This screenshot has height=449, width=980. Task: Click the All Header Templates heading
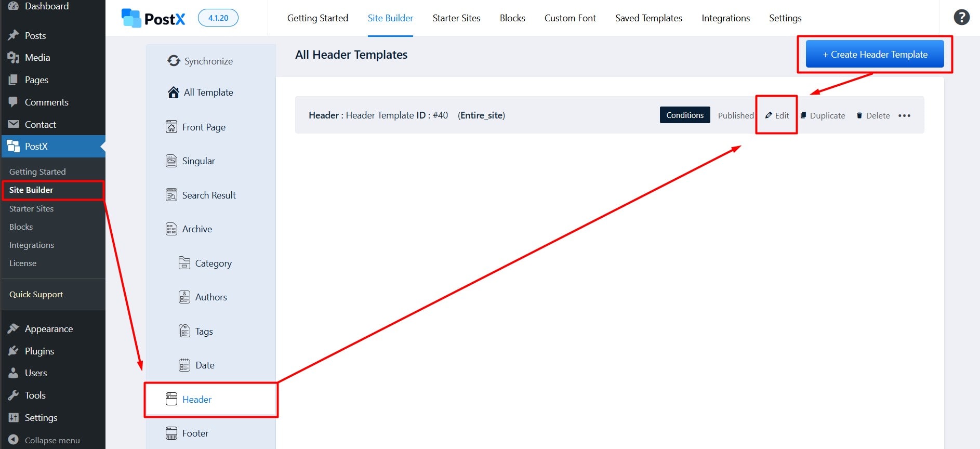pos(351,55)
